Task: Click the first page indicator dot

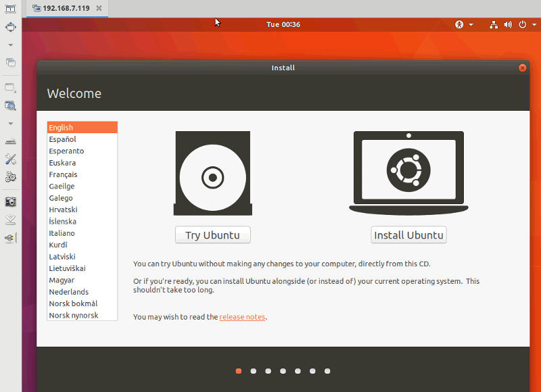Action: click(x=238, y=371)
